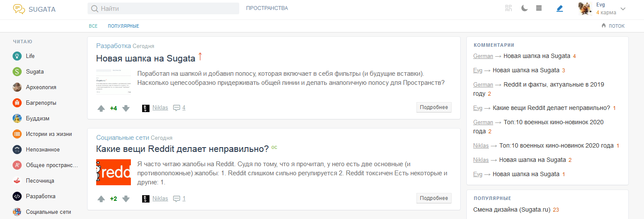This screenshot has width=644, height=219.
Task: Open Niklas's comment 2 on Новая шапка
Action: pos(533,160)
